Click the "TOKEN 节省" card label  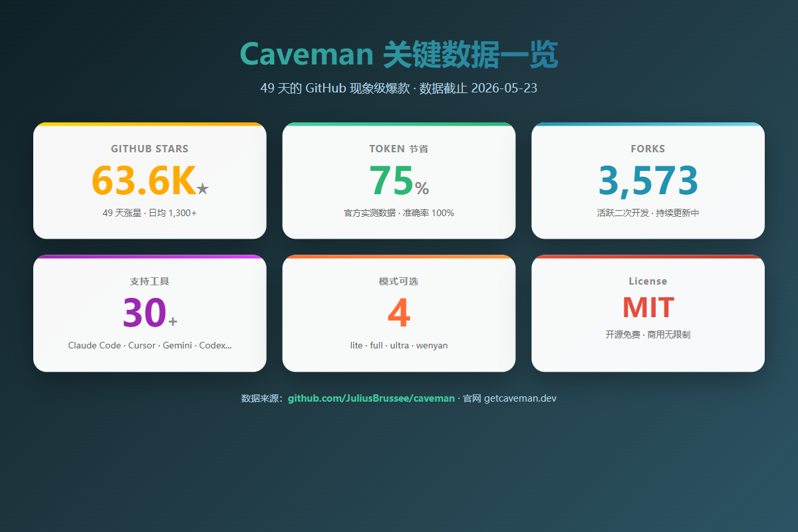tap(399, 149)
